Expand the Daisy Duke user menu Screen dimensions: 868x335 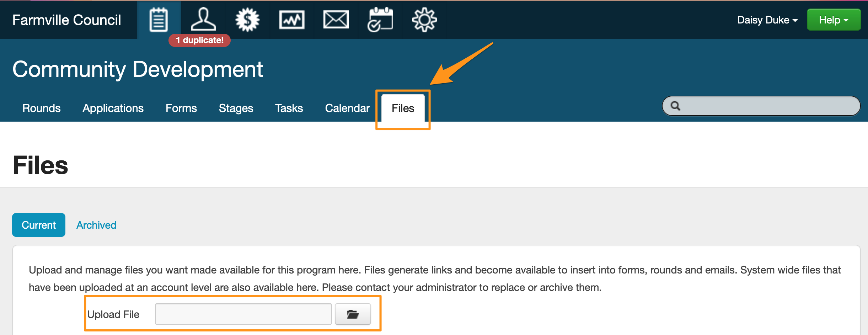(x=767, y=20)
